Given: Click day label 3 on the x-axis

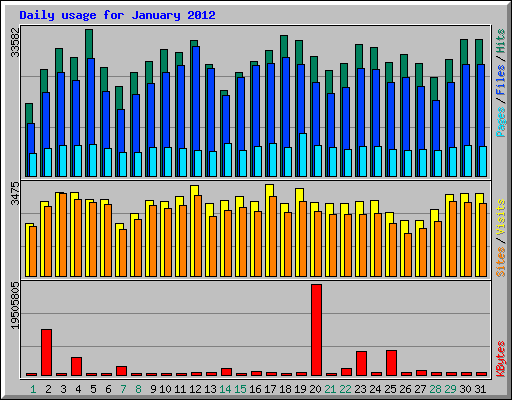Looking at the screenshot, I should pos(63,389).
